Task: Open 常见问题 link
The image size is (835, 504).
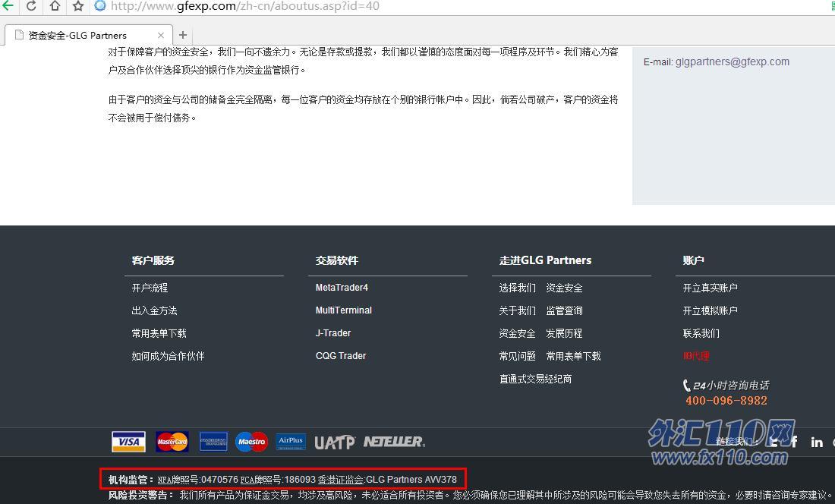Action: (518, 356)
